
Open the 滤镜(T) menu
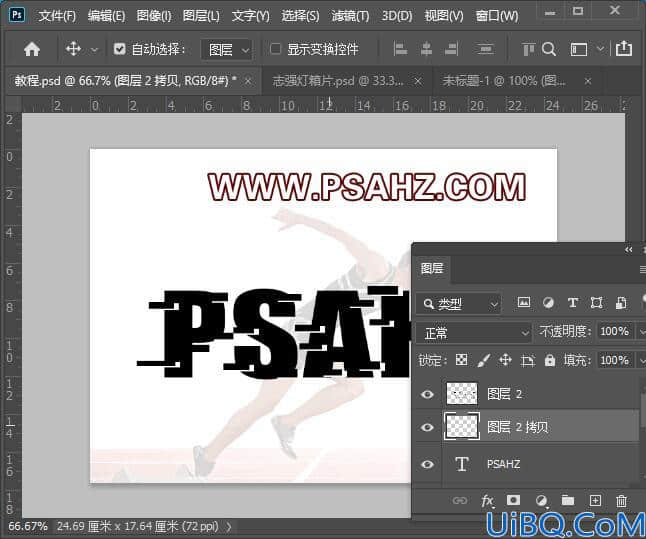point(350,16)
